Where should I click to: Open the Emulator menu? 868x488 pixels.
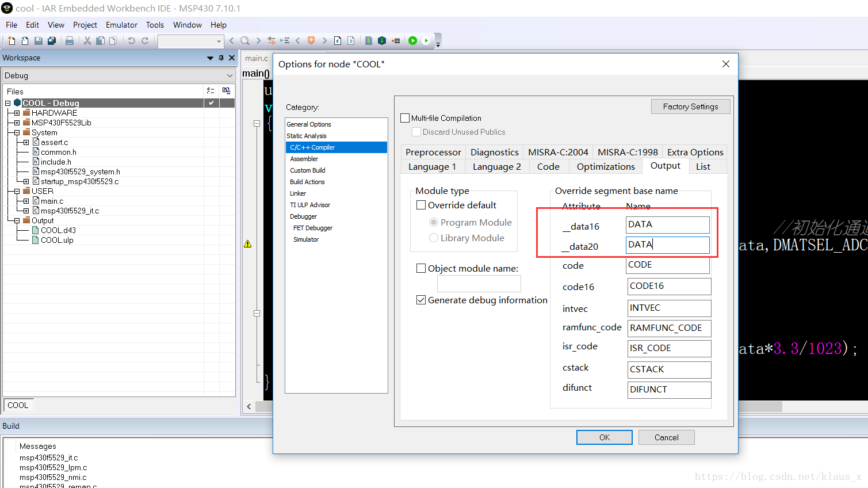pos(121,25)
